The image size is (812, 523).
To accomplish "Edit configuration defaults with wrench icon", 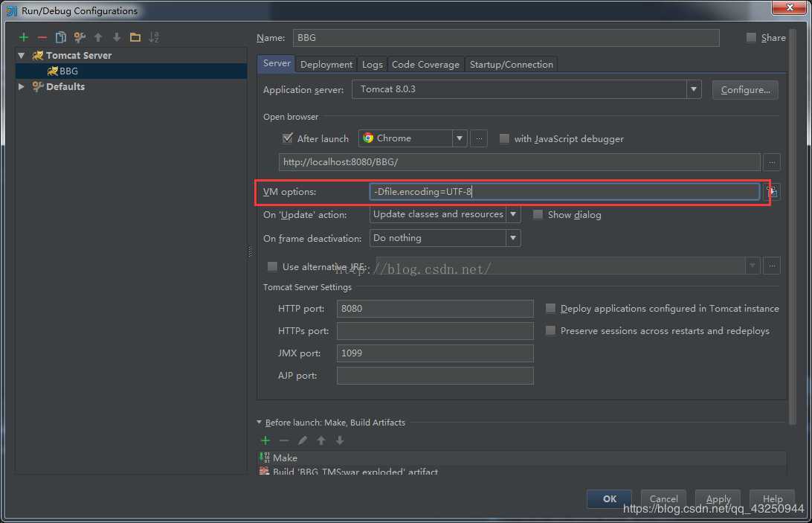I will pyautogui.click(x=80, y=37).
